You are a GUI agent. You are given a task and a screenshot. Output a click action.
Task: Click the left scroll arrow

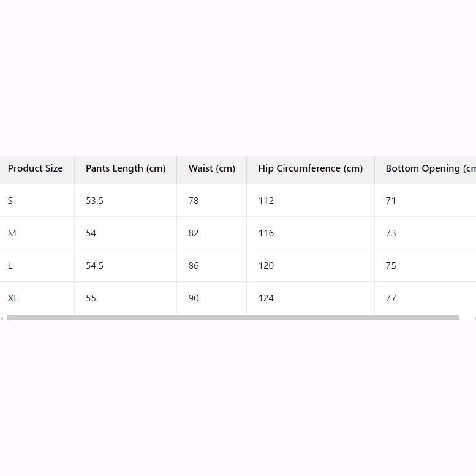tap(2, 319)
